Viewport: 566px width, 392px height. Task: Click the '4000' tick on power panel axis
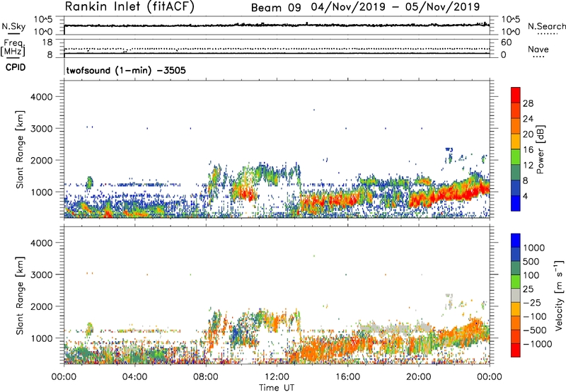[x=42, y=97]
